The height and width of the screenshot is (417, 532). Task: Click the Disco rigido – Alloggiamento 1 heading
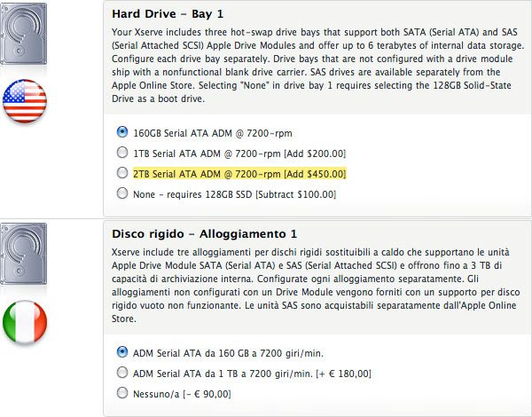pos(205,234)
